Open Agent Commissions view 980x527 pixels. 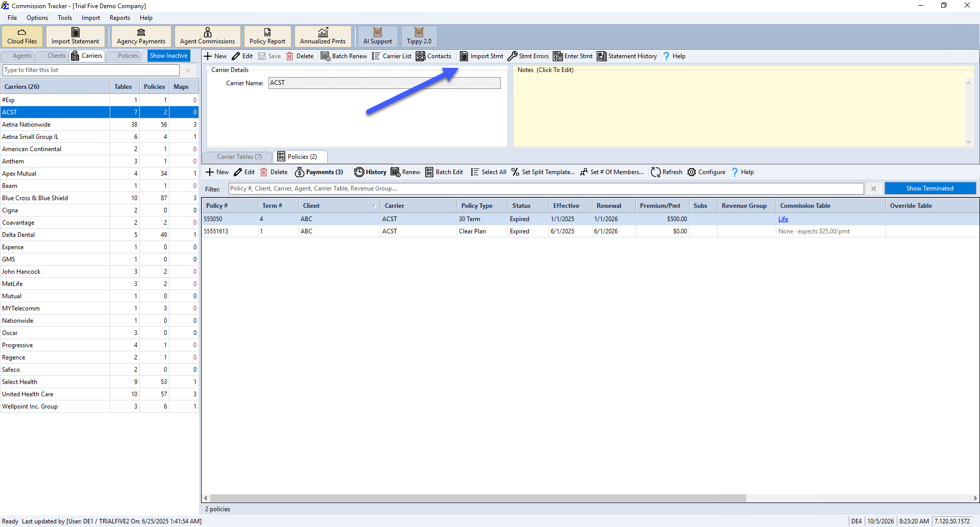point(207,36)
